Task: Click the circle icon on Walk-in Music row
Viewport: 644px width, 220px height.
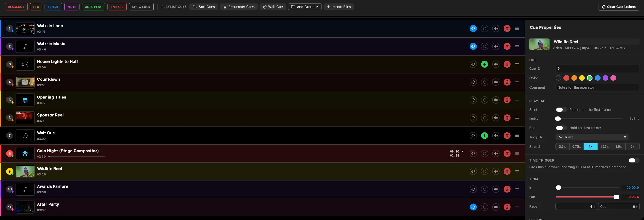Action: [x=484, y=46]
